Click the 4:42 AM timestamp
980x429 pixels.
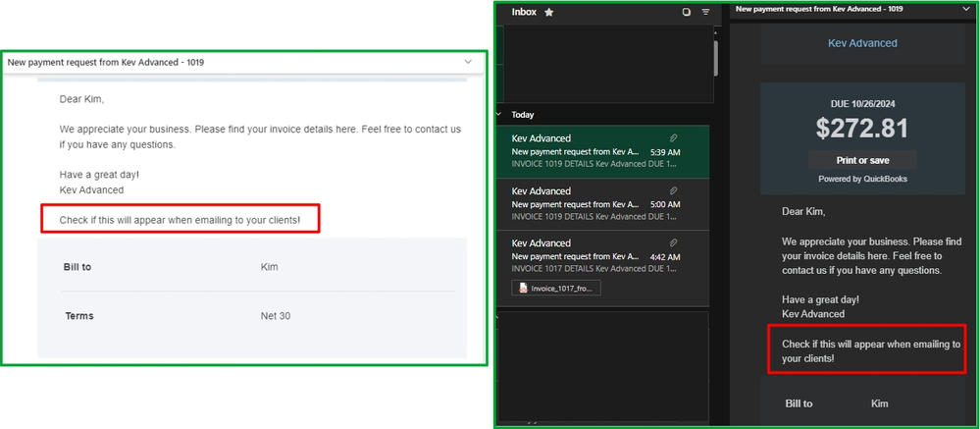click(x=665, y=257)
